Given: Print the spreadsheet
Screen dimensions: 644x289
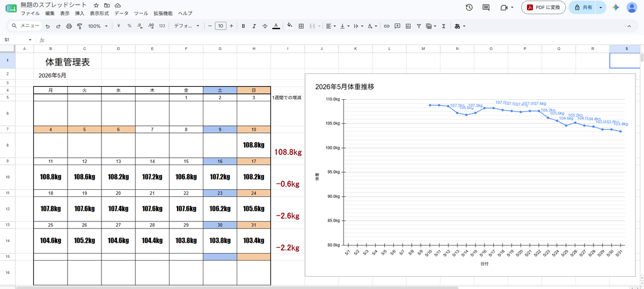Looking at the screenshot, I should point(69,26).
